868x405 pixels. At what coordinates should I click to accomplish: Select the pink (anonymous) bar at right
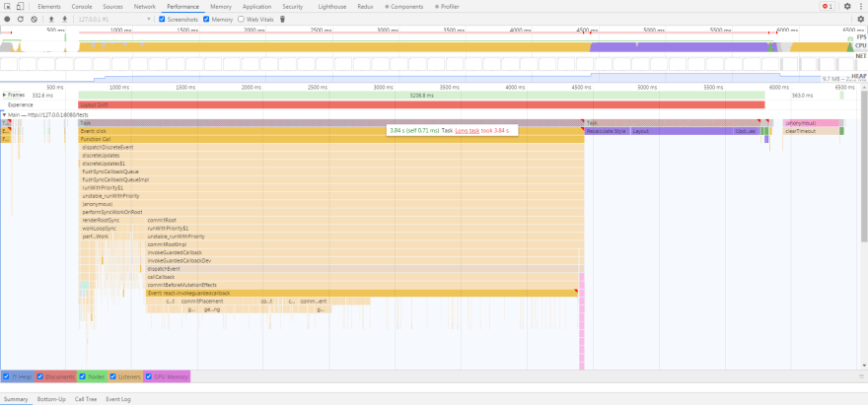(811, 123)
